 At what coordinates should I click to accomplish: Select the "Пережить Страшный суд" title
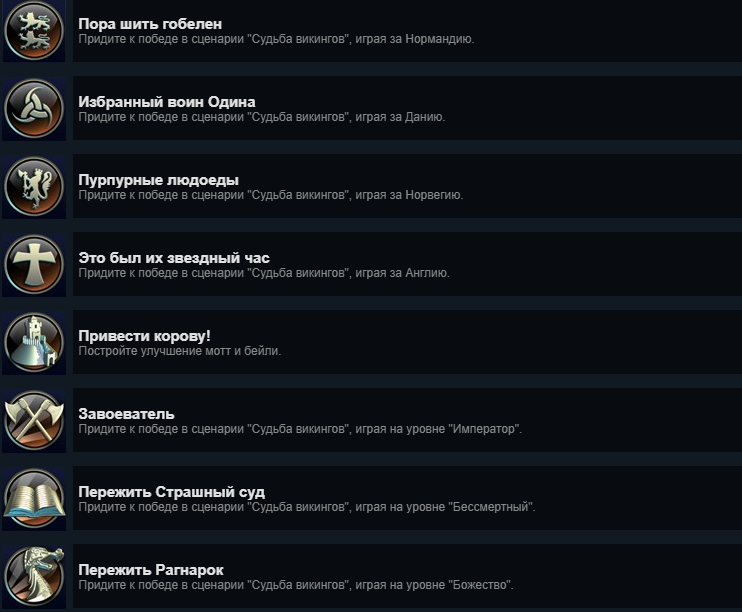tap(172, 492)
